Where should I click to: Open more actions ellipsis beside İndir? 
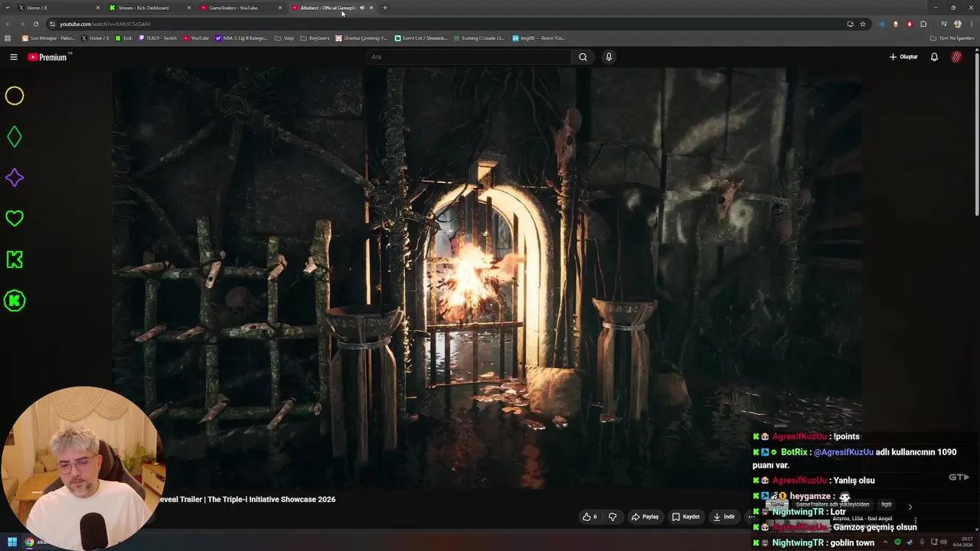751,517
